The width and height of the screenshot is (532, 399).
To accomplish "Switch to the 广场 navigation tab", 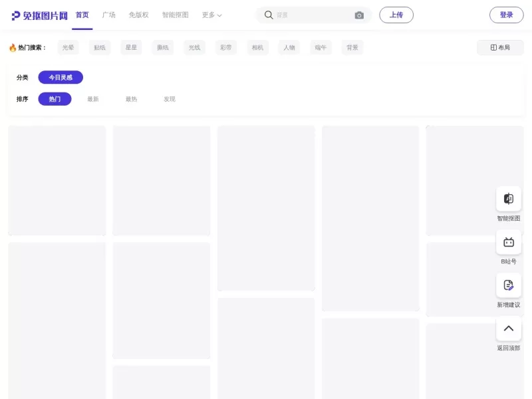I will (108, 15).
